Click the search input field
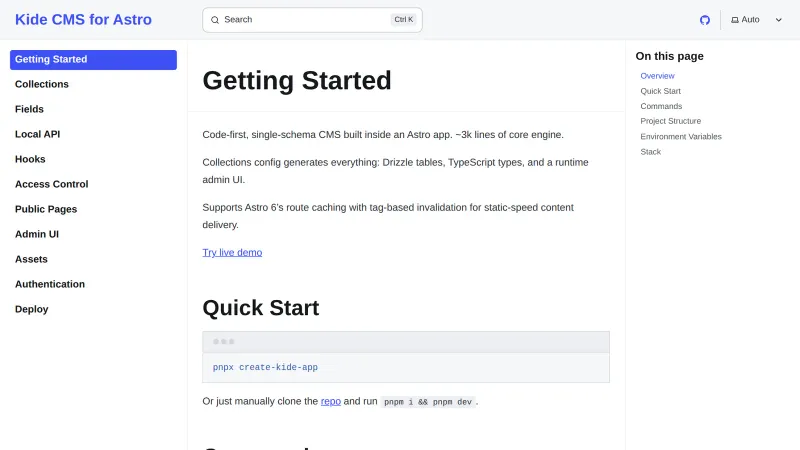This screenshot has height=450, width=800. pos(300,20)
